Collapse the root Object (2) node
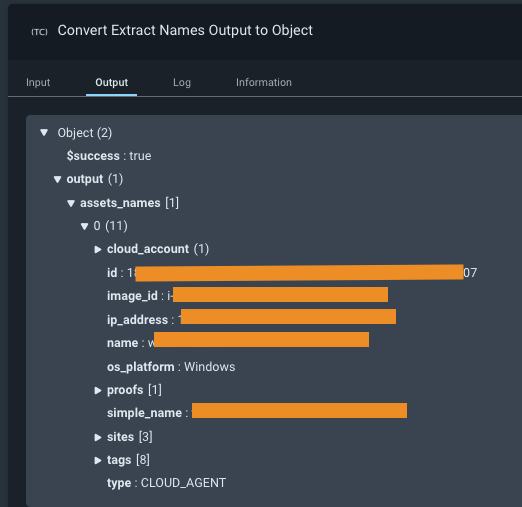This screenshot has height=507, width=522. [44, 132]
